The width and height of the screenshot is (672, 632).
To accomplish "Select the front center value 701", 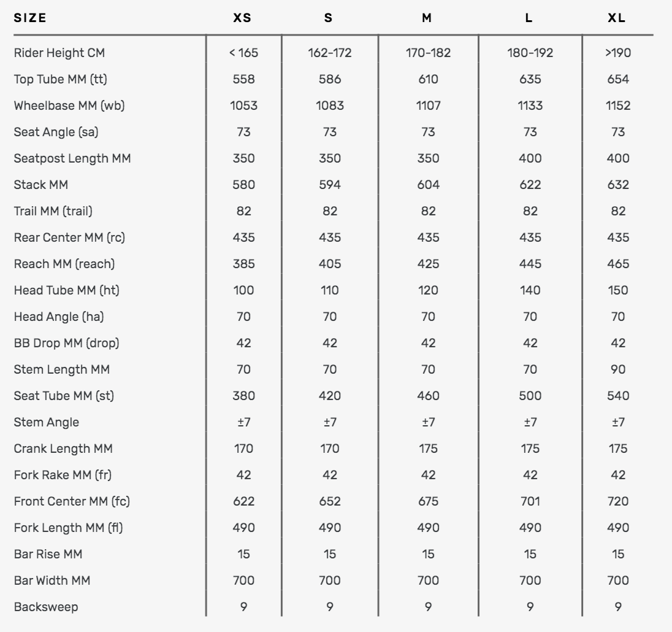I will tap(530, 501).
